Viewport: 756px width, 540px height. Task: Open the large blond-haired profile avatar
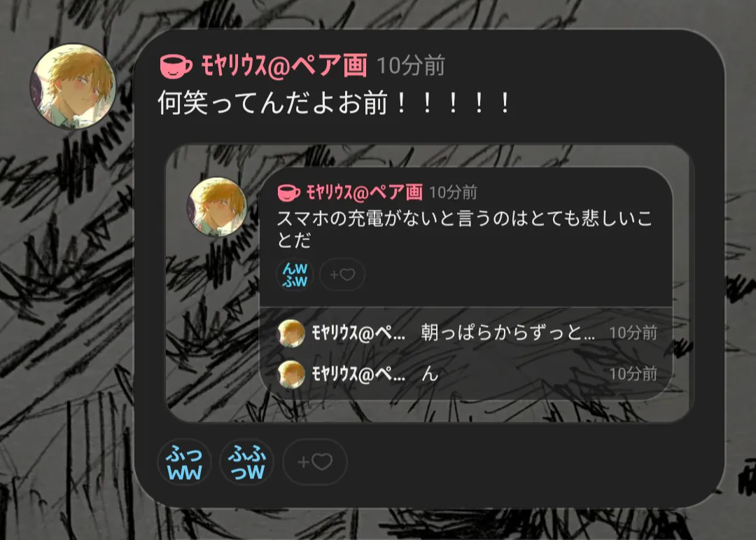point(73,86)
